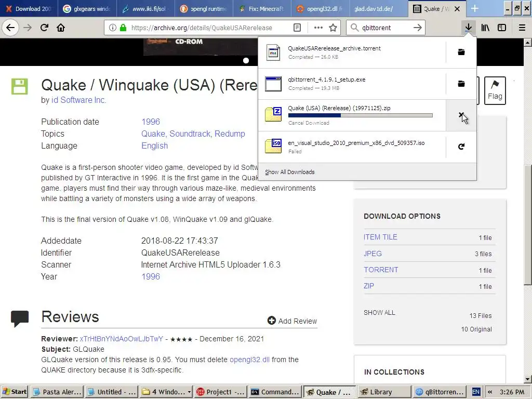532x399 pixels.
Task: Click the Visual Studio iso file icon
Action: point(273,146)
